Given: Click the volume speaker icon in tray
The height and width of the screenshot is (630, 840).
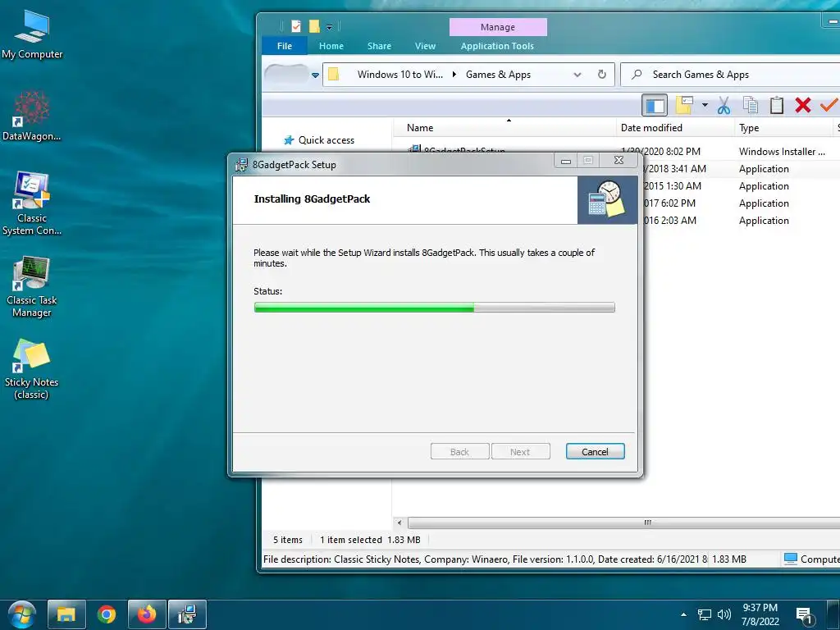Looking at the screenshot, I should click(x=724, y=614).
